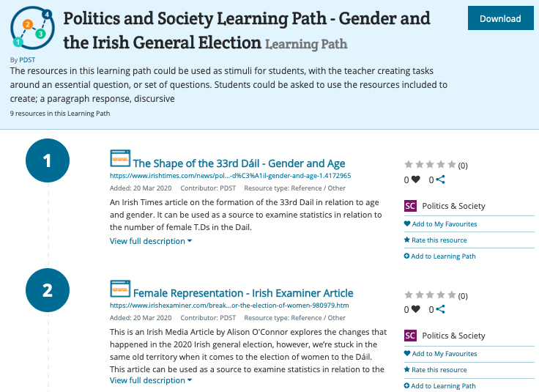539x392 pixels.
Task: Expand full description of the 33rd Dáil resource
Action: click(151, 241)
